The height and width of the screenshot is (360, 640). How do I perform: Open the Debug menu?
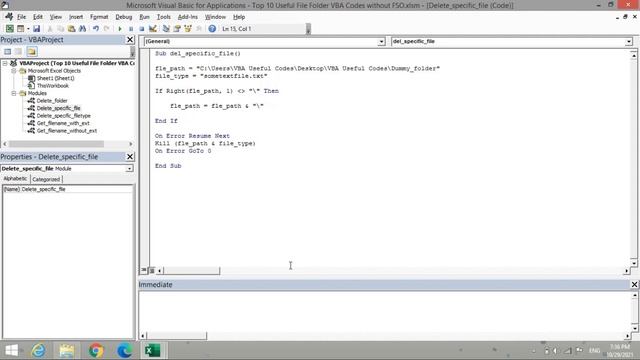(x=123, y=17)
